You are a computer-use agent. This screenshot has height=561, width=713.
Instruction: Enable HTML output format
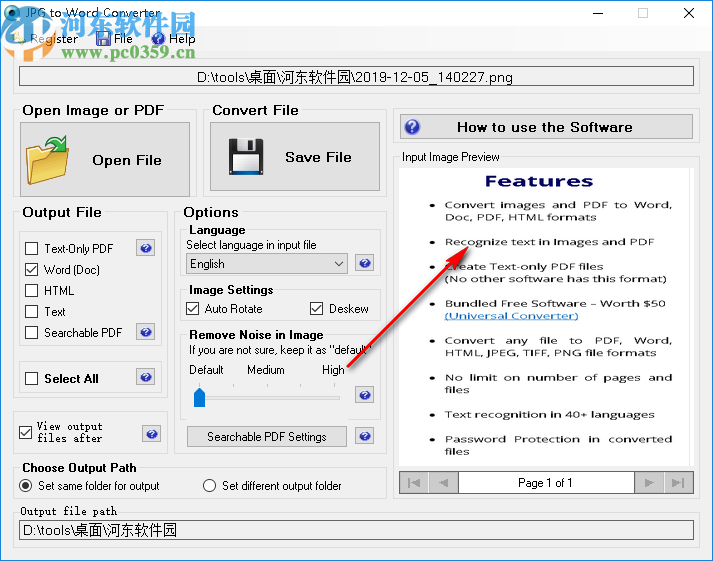[31, 291]
